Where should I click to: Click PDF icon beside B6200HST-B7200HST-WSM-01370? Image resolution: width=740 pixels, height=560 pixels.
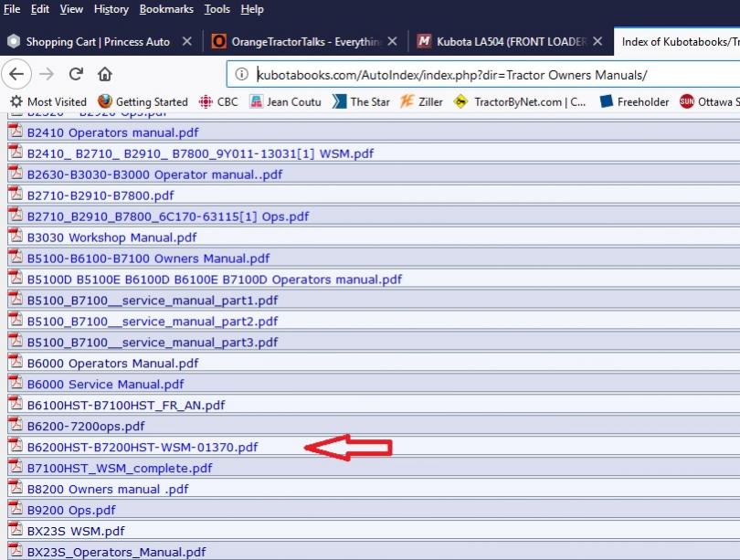pos(16,445)
